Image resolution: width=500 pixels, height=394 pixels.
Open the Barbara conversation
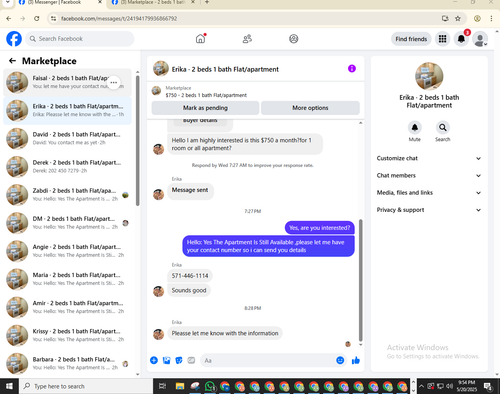(x=67, y=363)
